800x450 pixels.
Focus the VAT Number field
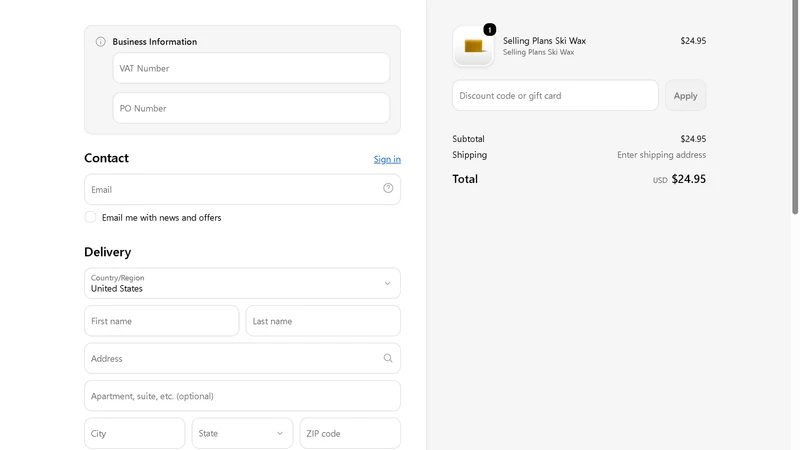point(251,68)
